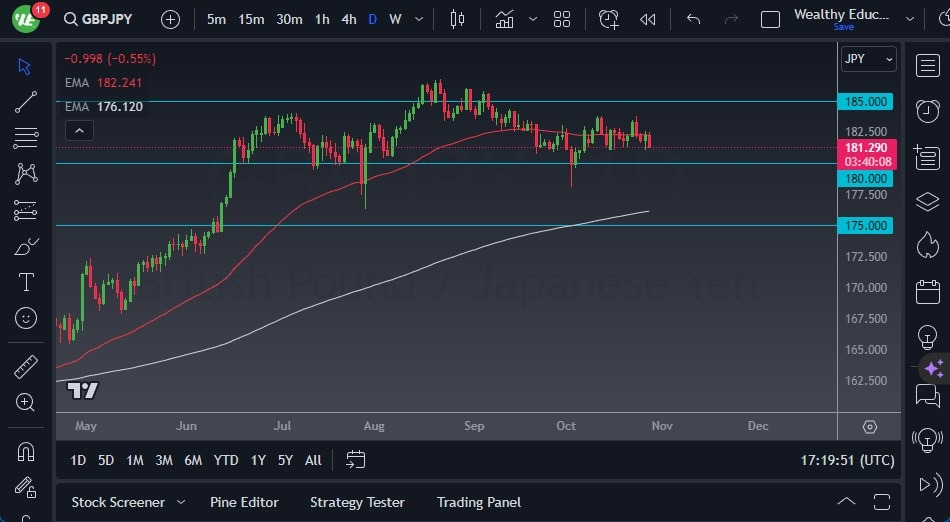Viewport: 950px width, 522px height.
Task: Set date range to 1Y
Action: (258, 460)
